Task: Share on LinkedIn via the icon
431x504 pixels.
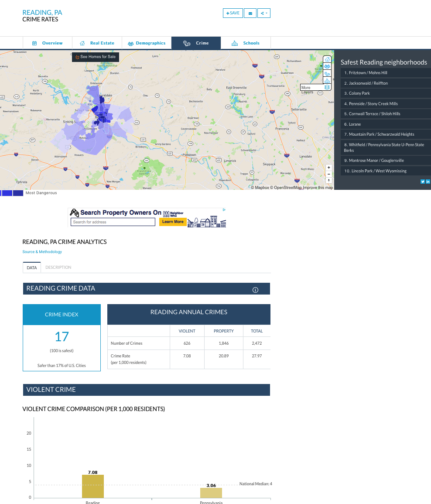Action: click(x=428, y=182)
